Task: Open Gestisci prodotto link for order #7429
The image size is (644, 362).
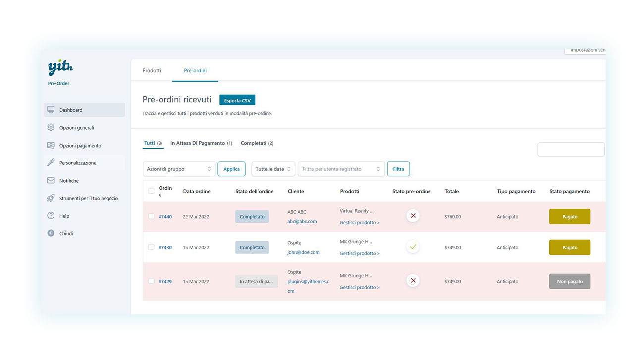Action: 360,287
